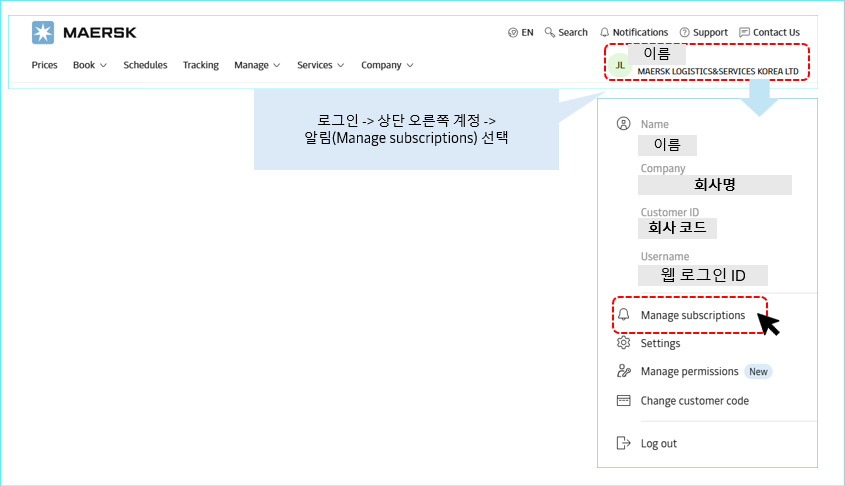Go to the Prices page
This screenshot has height=486, width=845.
(45, 65)
